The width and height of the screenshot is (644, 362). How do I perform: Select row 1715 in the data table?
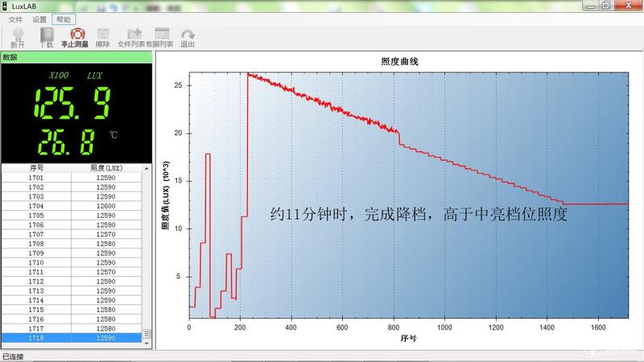pos(72,310)
